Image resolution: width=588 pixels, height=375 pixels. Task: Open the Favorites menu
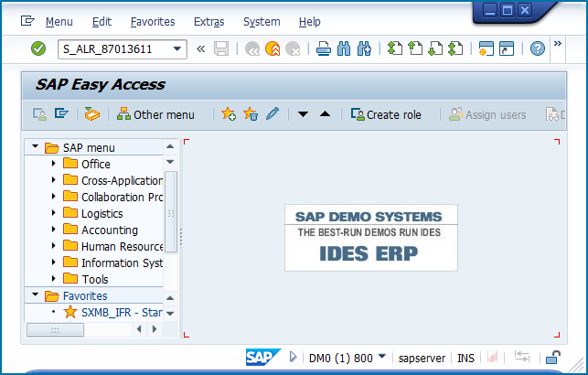pos(152,21)
